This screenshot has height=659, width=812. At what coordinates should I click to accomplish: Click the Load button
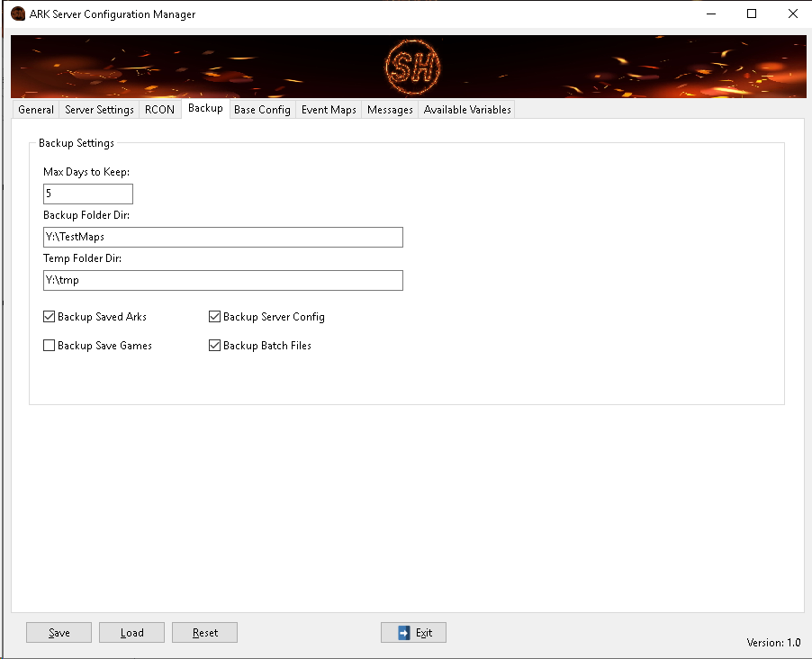pyautogui.click(x=132, y=633)
